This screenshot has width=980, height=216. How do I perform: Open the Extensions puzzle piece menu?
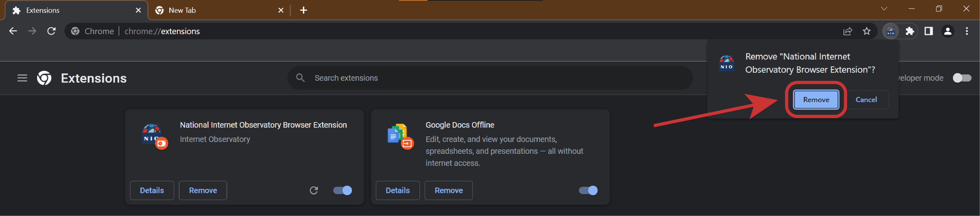910,31
